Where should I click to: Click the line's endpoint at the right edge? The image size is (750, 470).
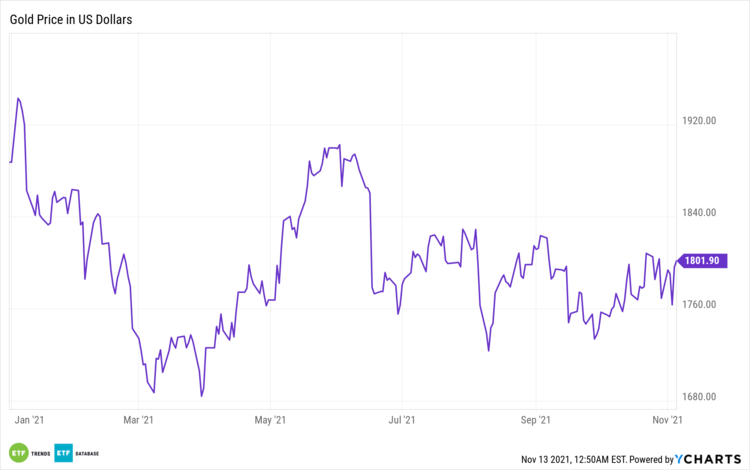click(x=680, y=261)
